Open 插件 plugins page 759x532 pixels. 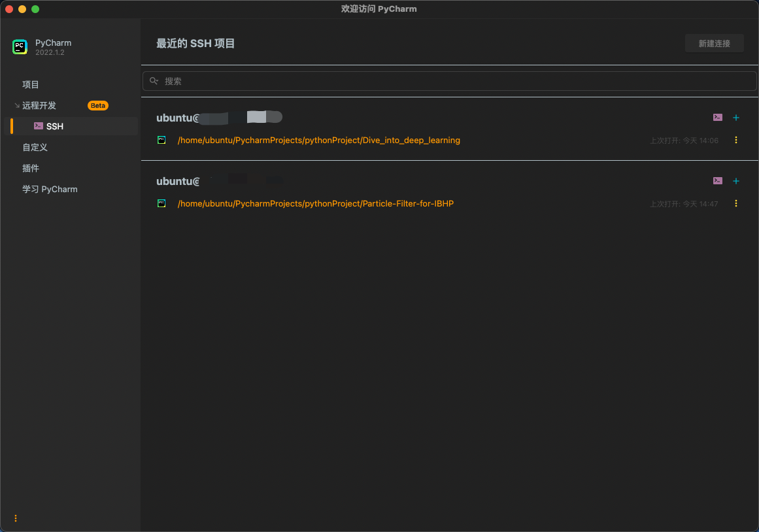pos(31,169)
